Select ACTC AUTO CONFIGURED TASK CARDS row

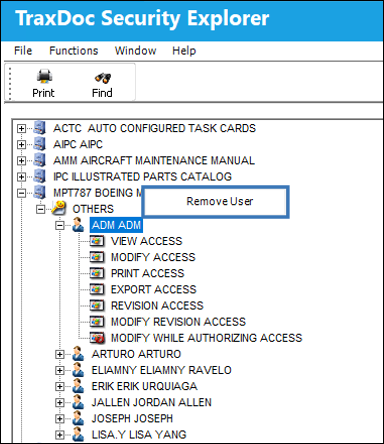point(154,128)
